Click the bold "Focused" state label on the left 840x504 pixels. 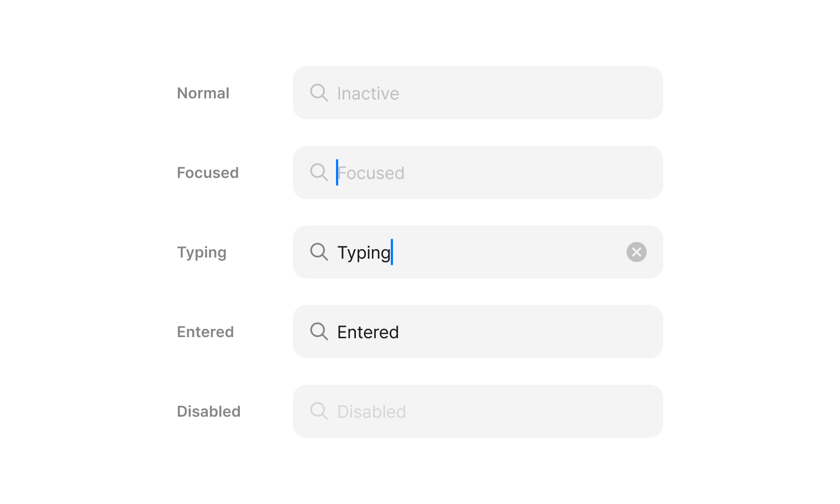click(x=208, y=173)
